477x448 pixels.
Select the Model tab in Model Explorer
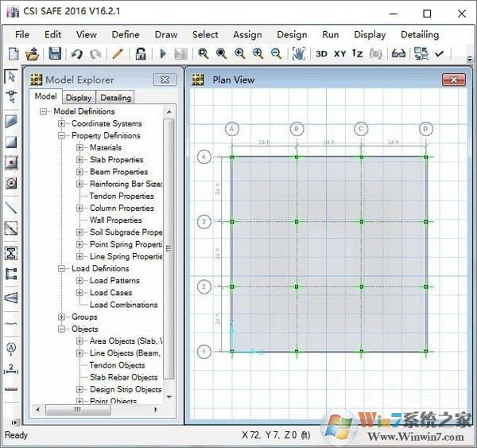(45, 96)
